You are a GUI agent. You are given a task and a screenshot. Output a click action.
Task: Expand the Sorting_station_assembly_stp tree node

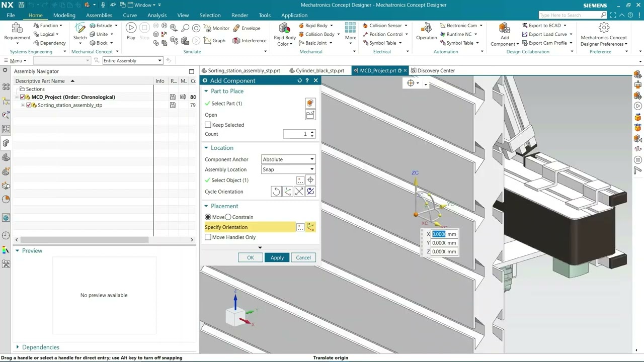(x=23, y=105)
